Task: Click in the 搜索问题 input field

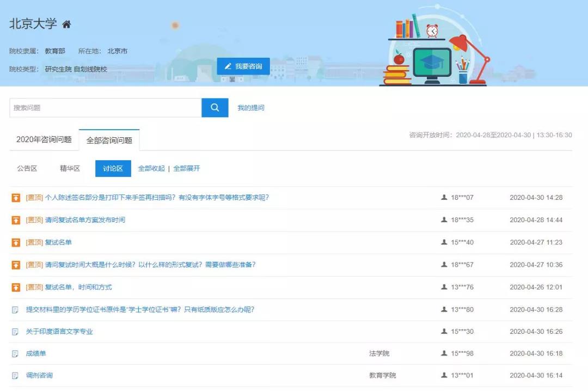Action: click(105, 108)
